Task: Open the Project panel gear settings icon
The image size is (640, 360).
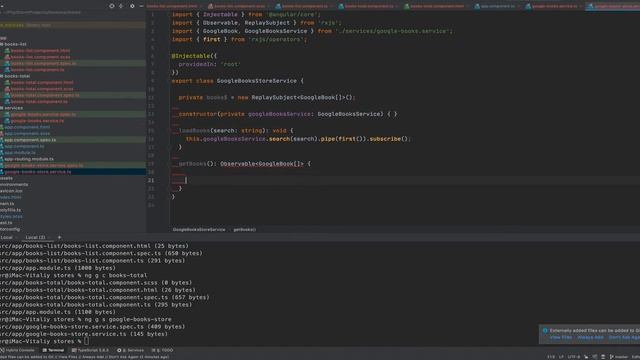Action: (132, 6)
